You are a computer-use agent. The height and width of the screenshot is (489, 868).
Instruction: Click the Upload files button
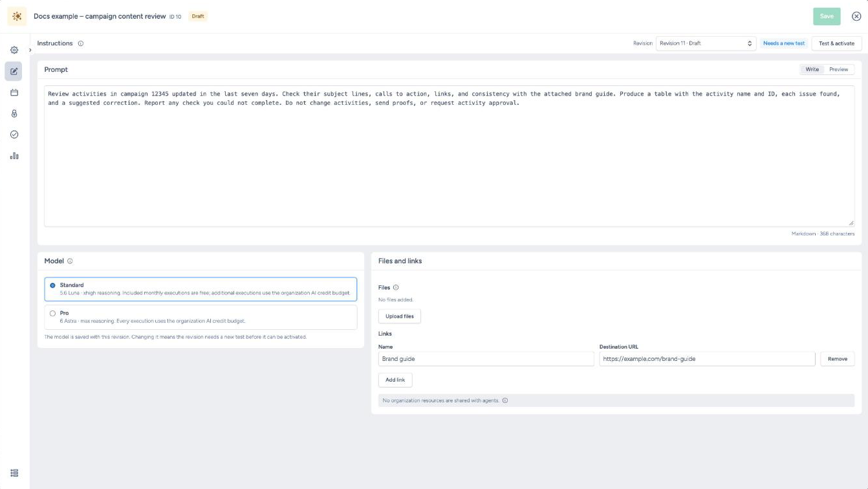click(x=400, y=316)
